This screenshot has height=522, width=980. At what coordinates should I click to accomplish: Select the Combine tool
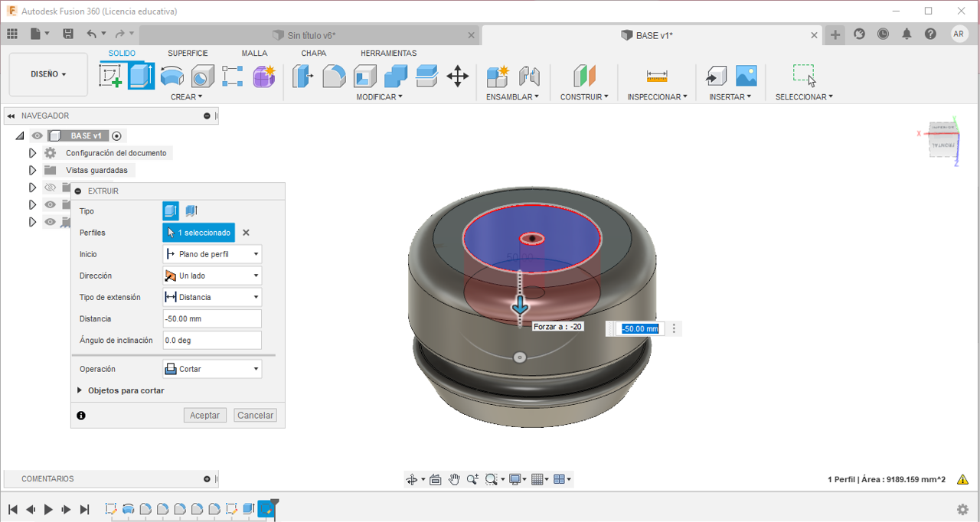tap(396, 76)
